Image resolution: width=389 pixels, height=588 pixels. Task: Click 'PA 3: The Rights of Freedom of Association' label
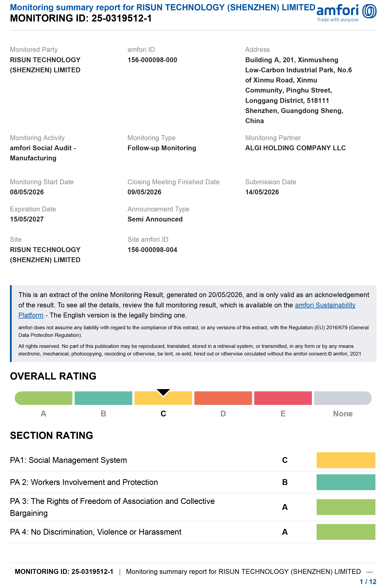point(112,507)
